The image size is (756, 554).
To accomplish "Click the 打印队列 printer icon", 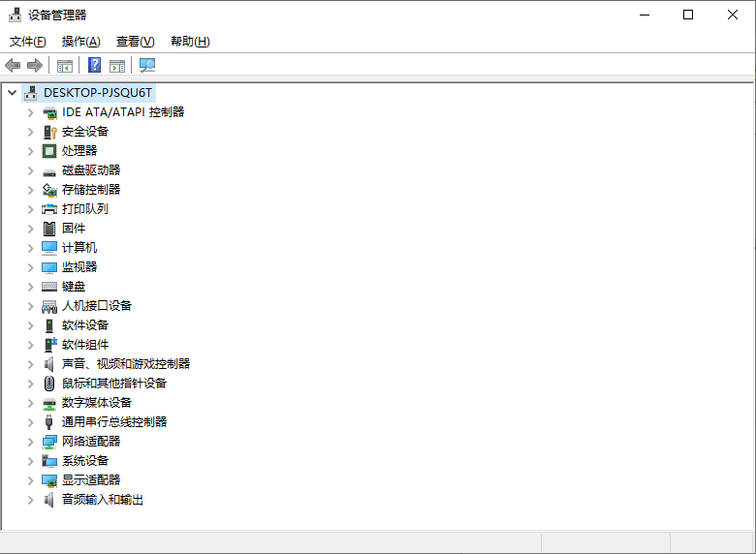I will click(x=49, y=209).
